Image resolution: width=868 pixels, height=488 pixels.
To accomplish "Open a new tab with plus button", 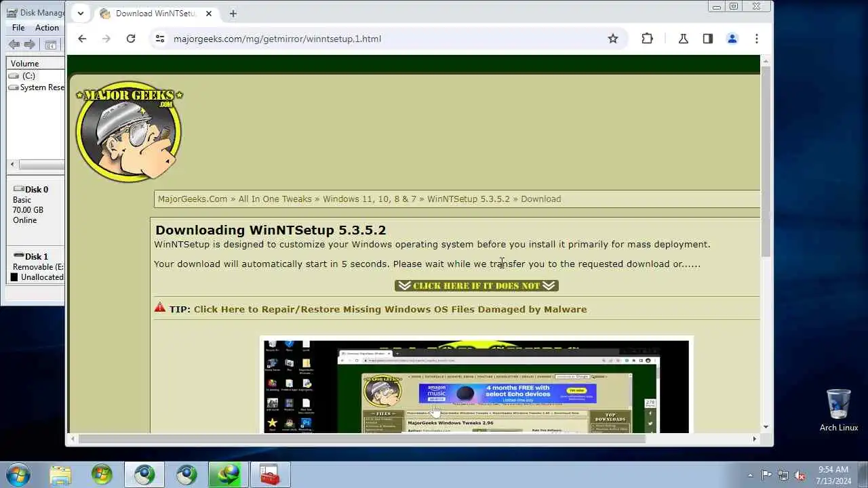I will (233, 14).
